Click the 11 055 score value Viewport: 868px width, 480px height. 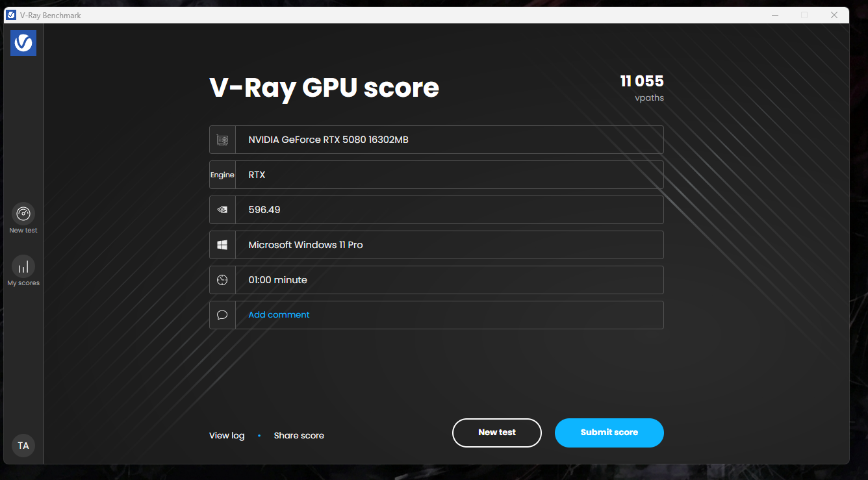pos(642,81)
